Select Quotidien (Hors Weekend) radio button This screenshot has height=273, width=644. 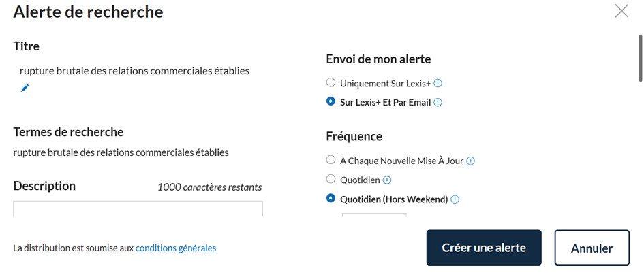[331, 198]
